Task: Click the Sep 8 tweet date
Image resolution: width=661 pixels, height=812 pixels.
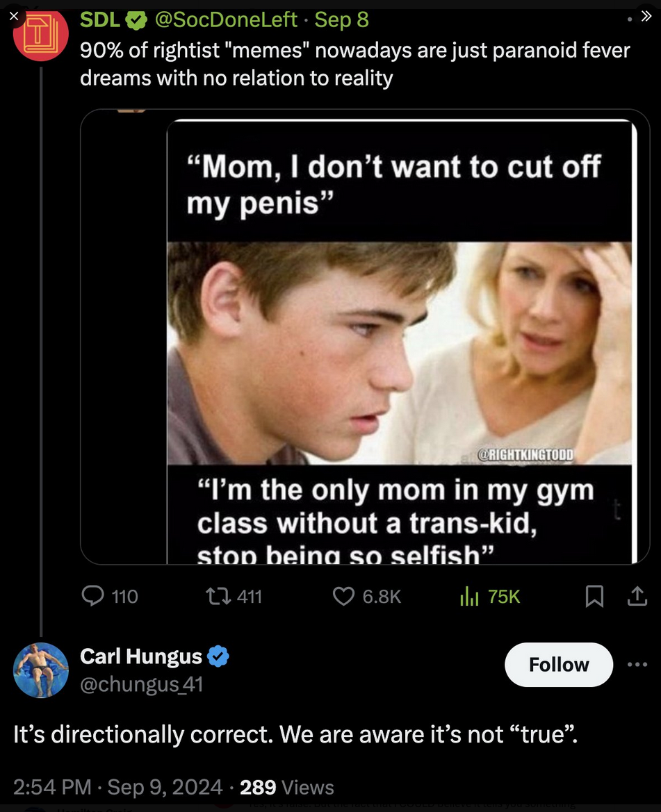Action: (341, 19)
